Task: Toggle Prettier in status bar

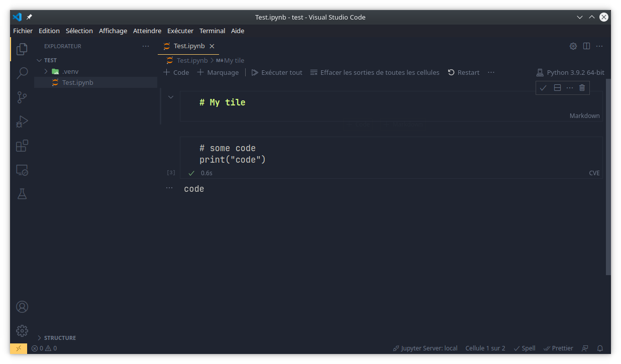Action: [x=558, y=348]
